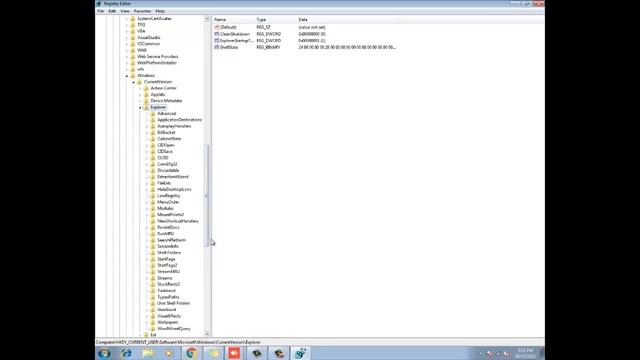
Task: Click the AutoplayHandlers folder icon
Action: point(153,126)
